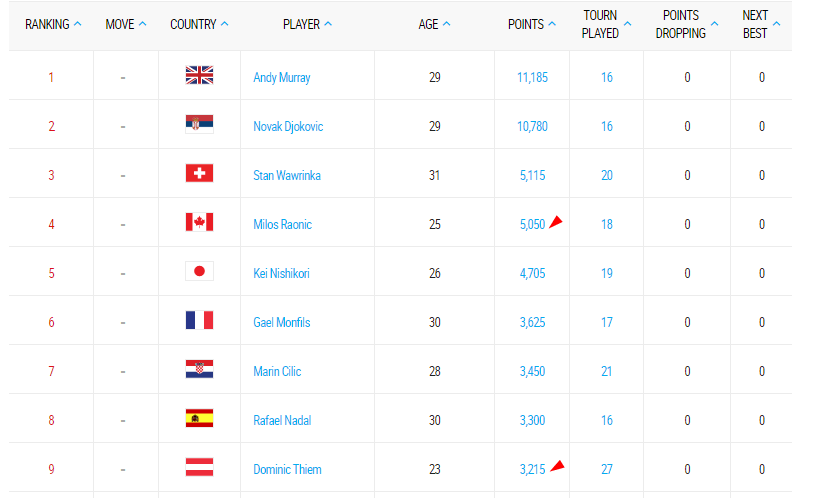Click the Spain flag beside Rafael Nadal

[x=199, y=418]
